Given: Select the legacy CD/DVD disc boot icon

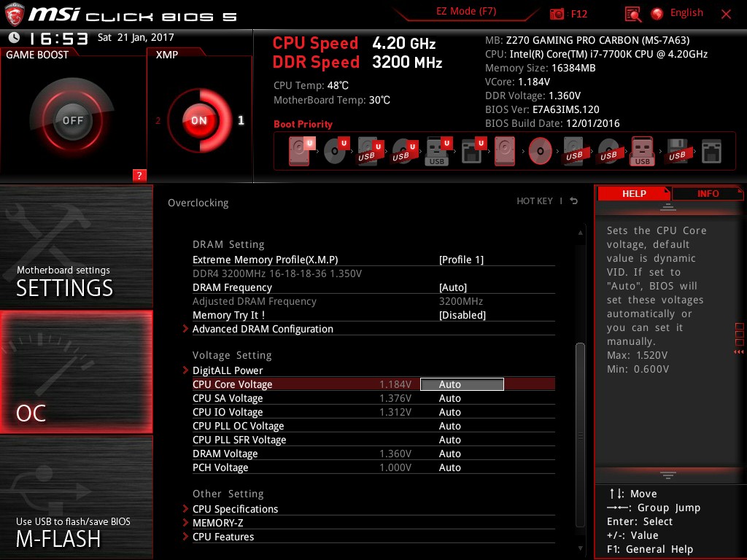Looking at the screenshot, I should click(x=540, y=151).
